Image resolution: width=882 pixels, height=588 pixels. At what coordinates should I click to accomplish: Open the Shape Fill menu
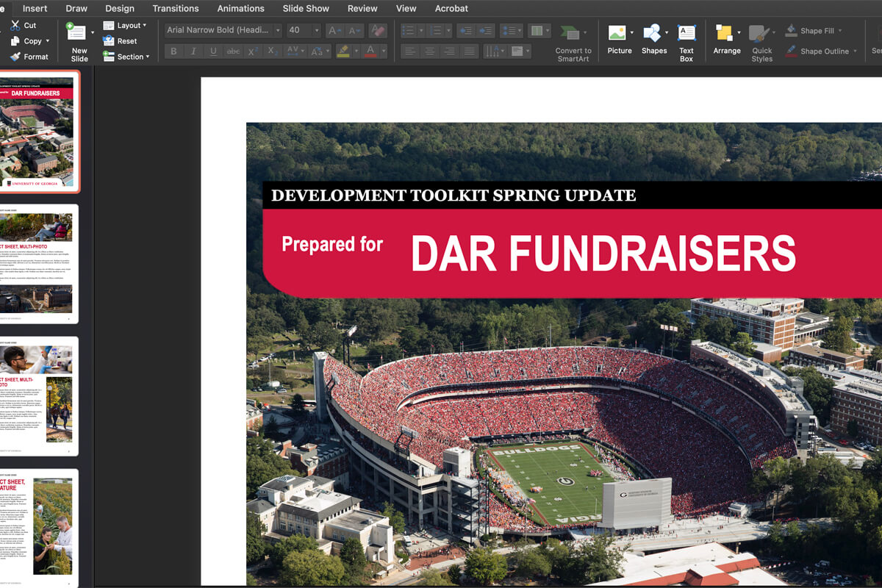[814, 31]
